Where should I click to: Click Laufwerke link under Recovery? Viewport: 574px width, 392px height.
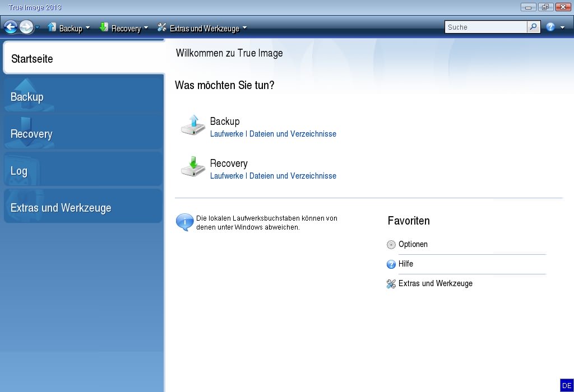(x=226, y=176)
